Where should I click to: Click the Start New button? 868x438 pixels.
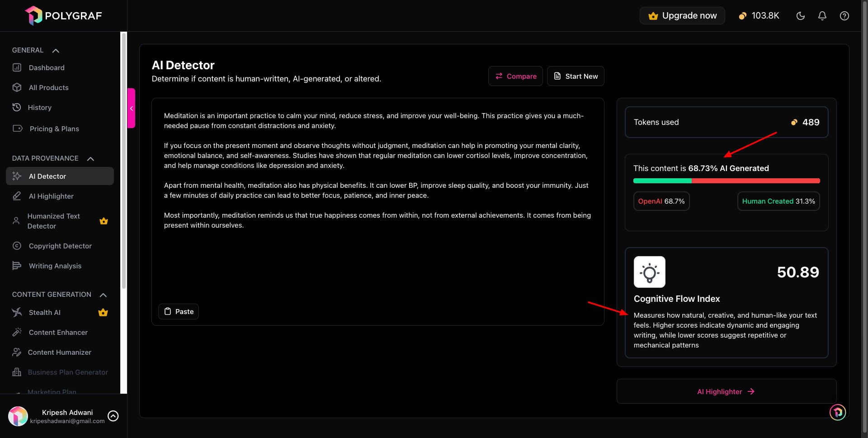576,76
